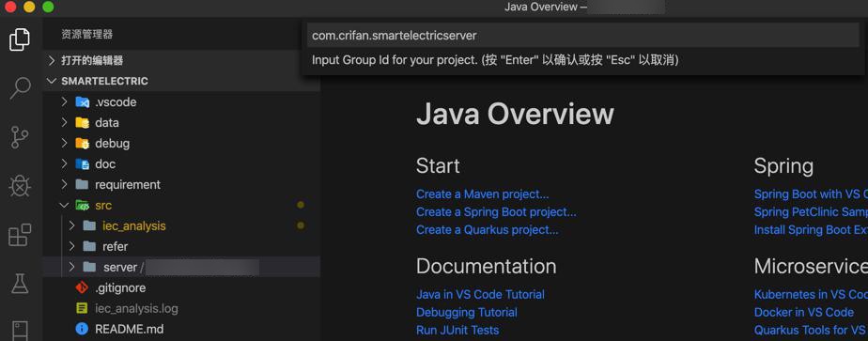Open the Debug bug icon
This screenshot has height=341, width=868.
(20, 187)
